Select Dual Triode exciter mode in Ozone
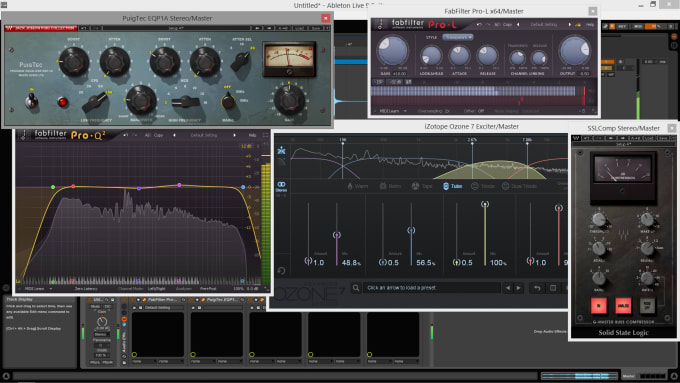This screenshot has width=680, height=383. coord(519,186)
